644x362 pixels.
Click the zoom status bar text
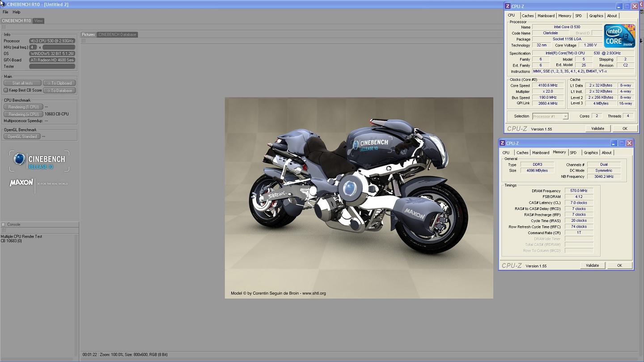pos(133,354)
